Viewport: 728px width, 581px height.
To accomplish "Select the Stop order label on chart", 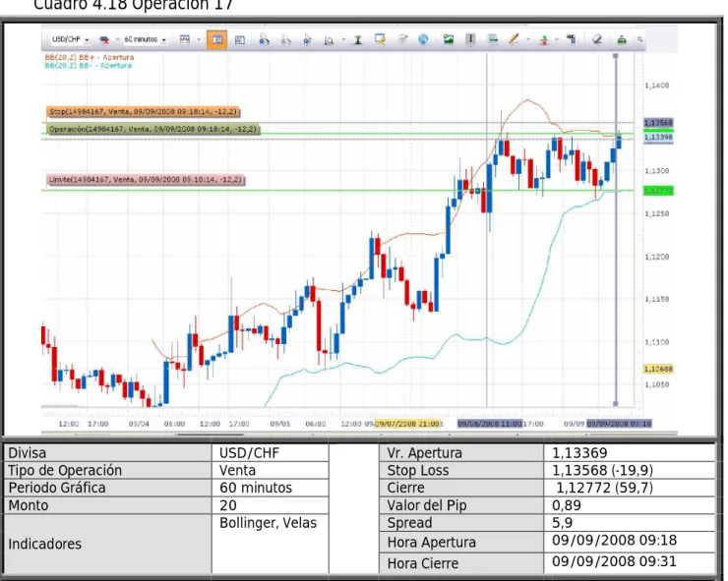I will [x=143, y=111].
